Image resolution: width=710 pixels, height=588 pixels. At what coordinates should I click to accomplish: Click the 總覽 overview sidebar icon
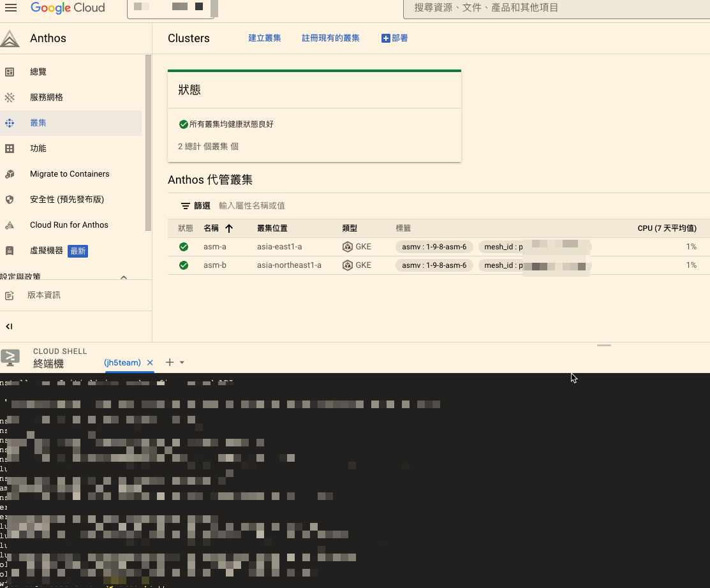10,72
